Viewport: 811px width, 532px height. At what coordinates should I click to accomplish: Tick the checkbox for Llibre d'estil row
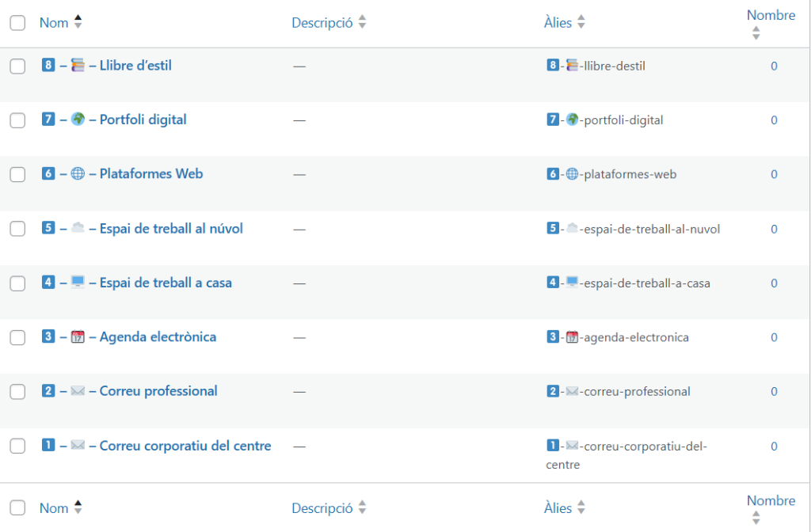pyautogui.click(x=17, y=66)
